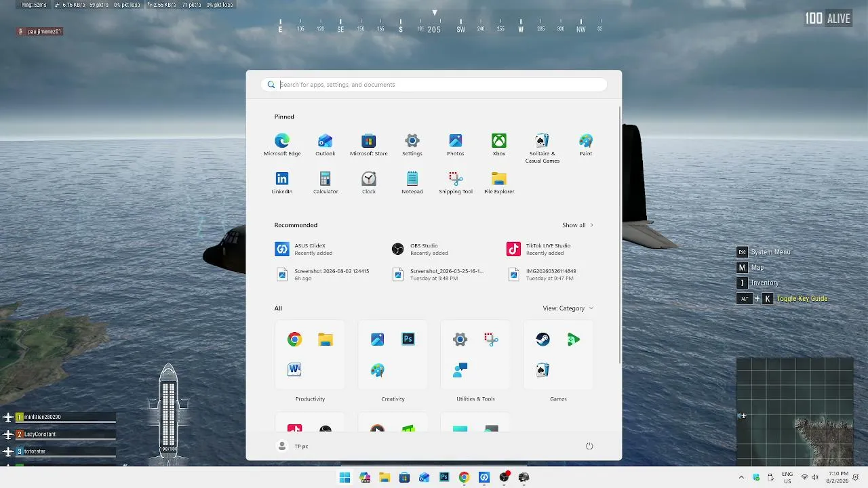Expand the system tray hidden icons chevron
This screenshot has height=488, width=868.
(x=741, y=477)
